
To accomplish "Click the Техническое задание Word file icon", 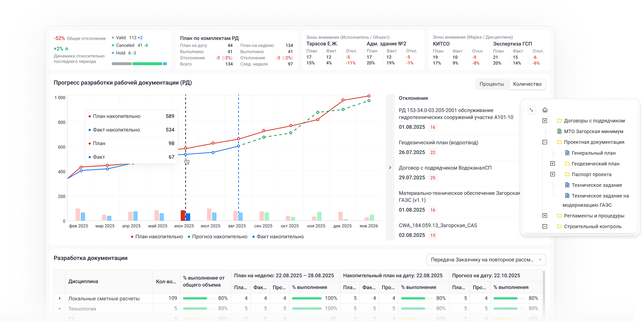I will point(567,185).
